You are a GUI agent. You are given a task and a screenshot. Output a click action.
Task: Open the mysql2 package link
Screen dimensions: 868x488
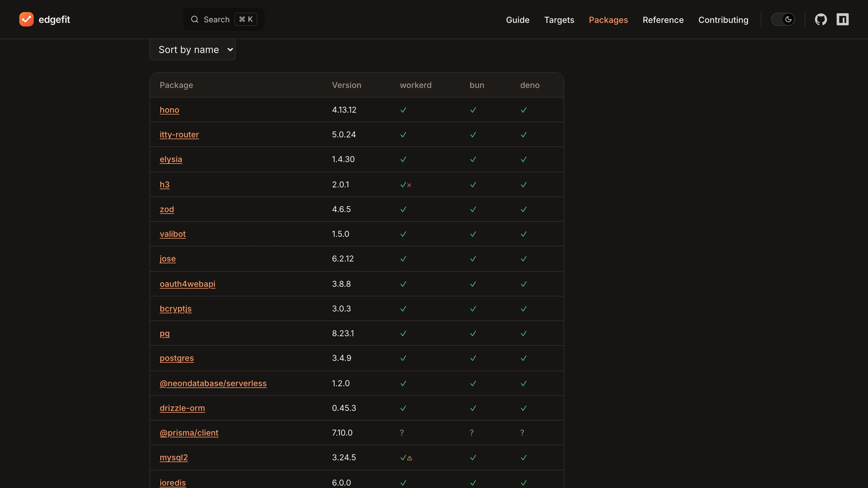coord(174,457)
